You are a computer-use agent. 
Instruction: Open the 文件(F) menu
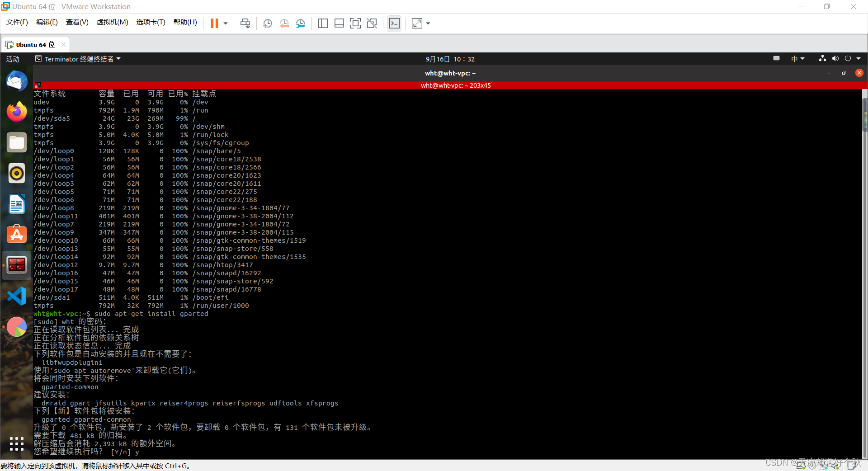[17, 22]
